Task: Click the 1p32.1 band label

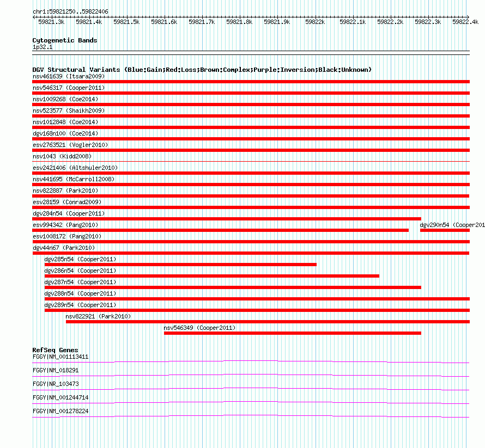Action: click(x=43, y=47)
